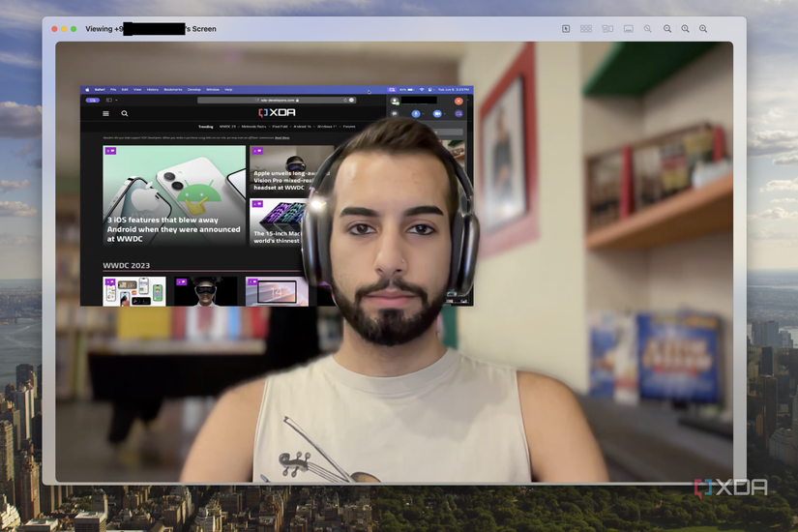Screen dimensions: 798x532
Task: Open the WWDC 23 trending link
Action: click(x=227, y=127)
